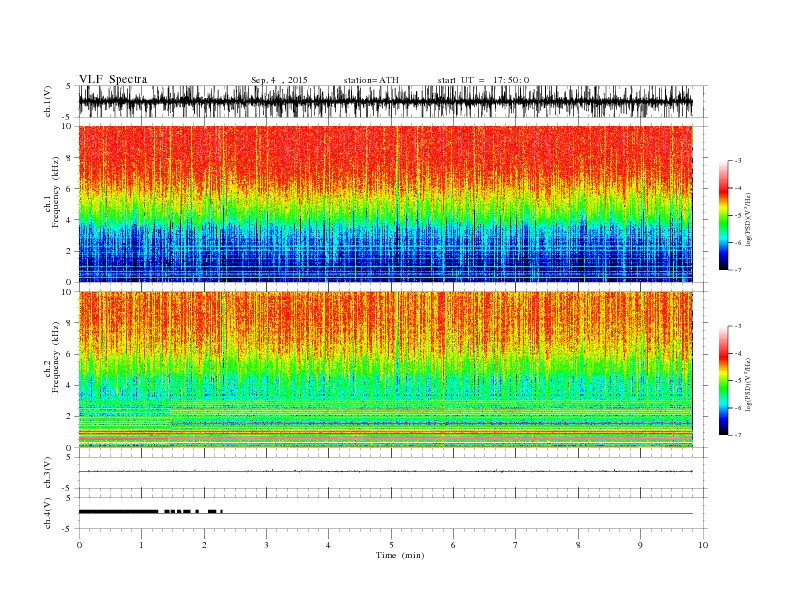Click the "ch.4(V)" axis label
The width and height of the screenshot is (792, 612).
tap(48, 513)
